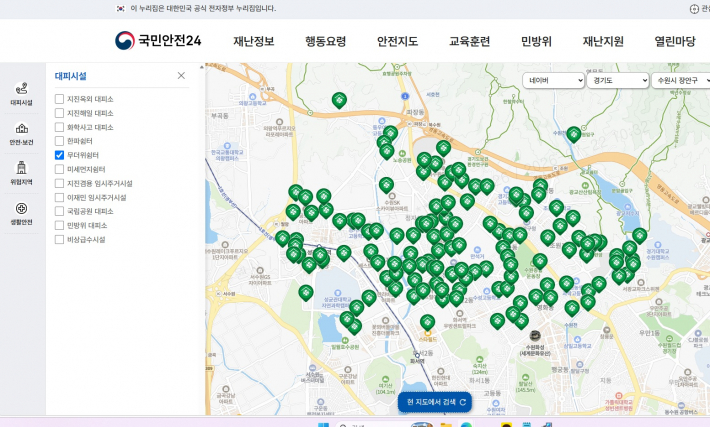Click the 일월호수공원 green park pin
710x427 pixels.
coord(345,340)
